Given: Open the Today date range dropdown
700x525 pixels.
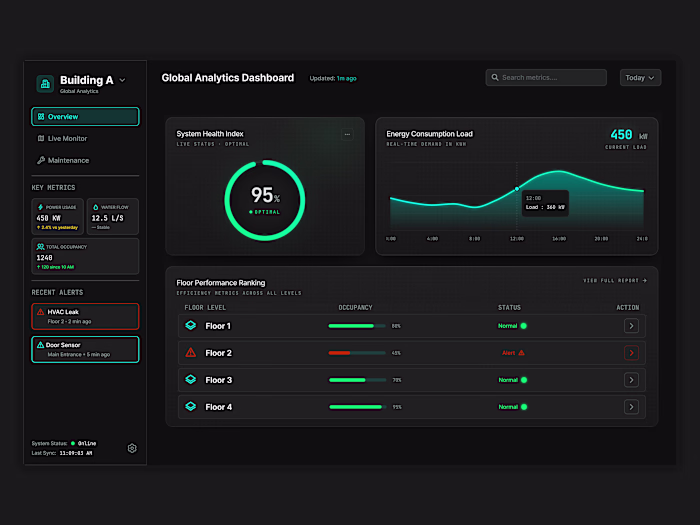Looking at the screenshot, I should 640,78.
